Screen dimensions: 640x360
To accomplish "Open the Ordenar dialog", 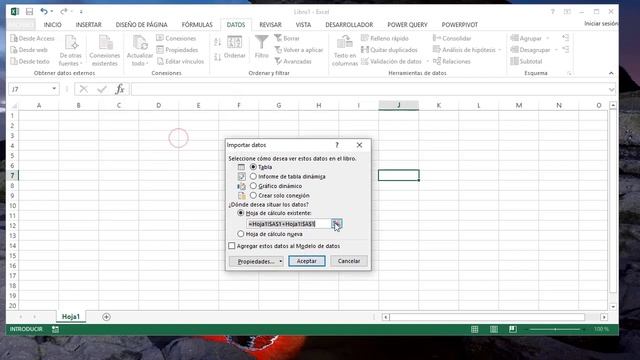I will point(234,47).
